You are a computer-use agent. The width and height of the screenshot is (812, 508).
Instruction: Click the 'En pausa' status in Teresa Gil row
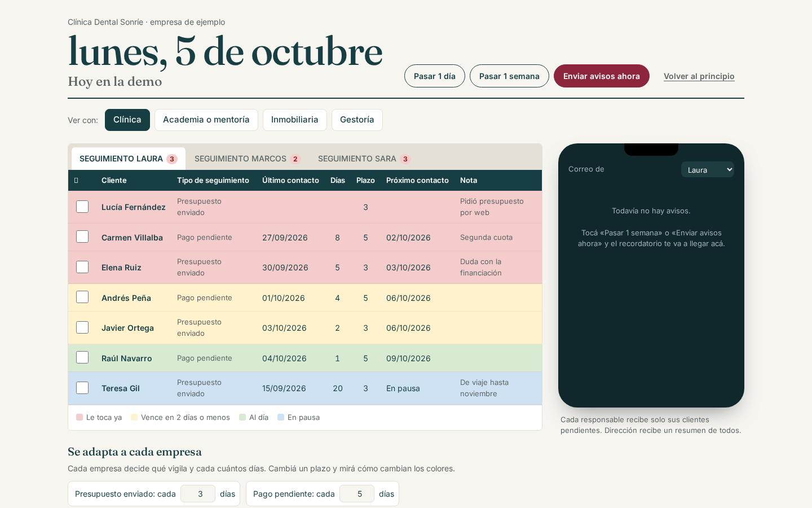coord(403,388)
